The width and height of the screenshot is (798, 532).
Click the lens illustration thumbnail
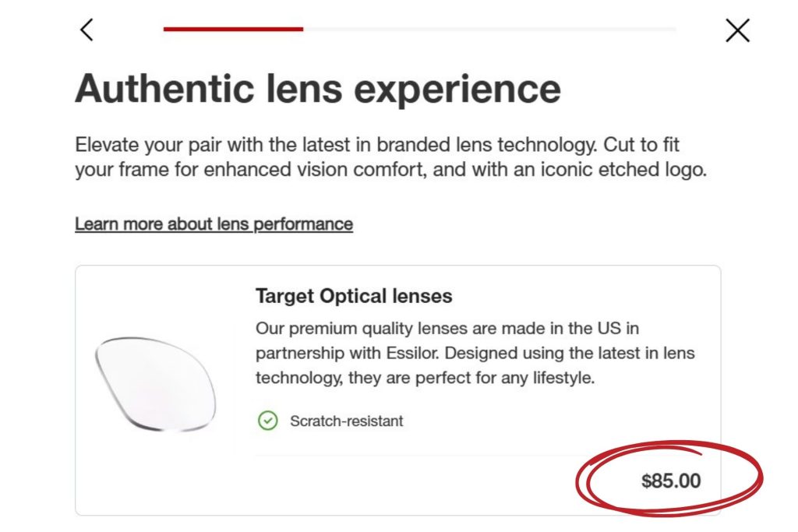coord(156,382)
